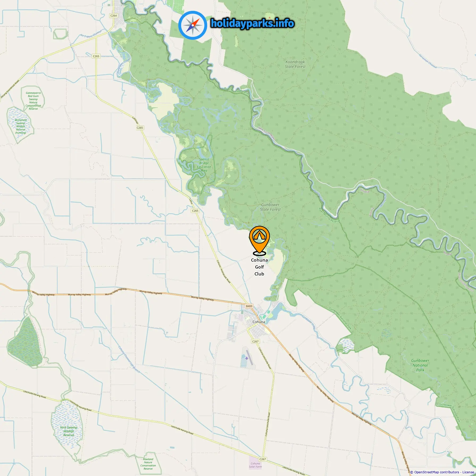The height and width of the screenshot is (476, 476).
Task: Click Hird Swamp Wildlife Reserve label
Action: (69, 431)
